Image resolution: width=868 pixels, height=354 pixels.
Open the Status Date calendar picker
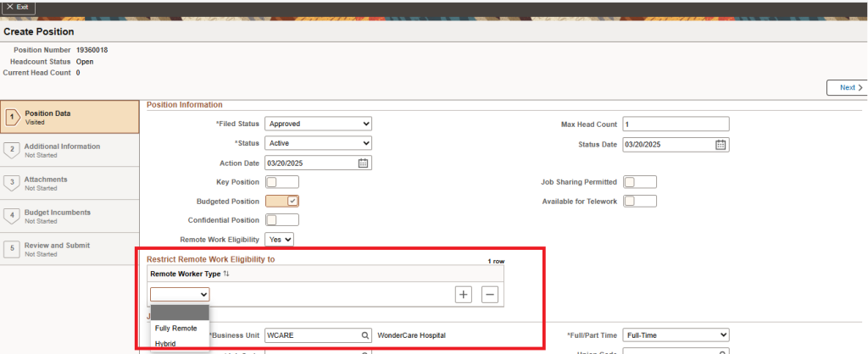721,144
